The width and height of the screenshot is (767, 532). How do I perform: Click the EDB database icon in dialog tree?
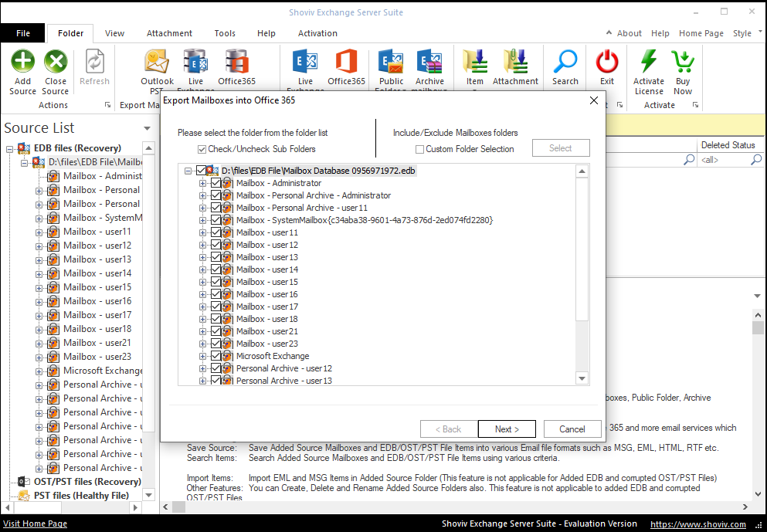point(212,171)
